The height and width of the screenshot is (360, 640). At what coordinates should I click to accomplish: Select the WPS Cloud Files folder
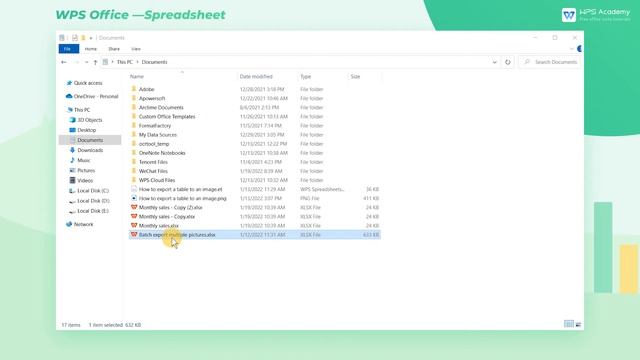157,180
